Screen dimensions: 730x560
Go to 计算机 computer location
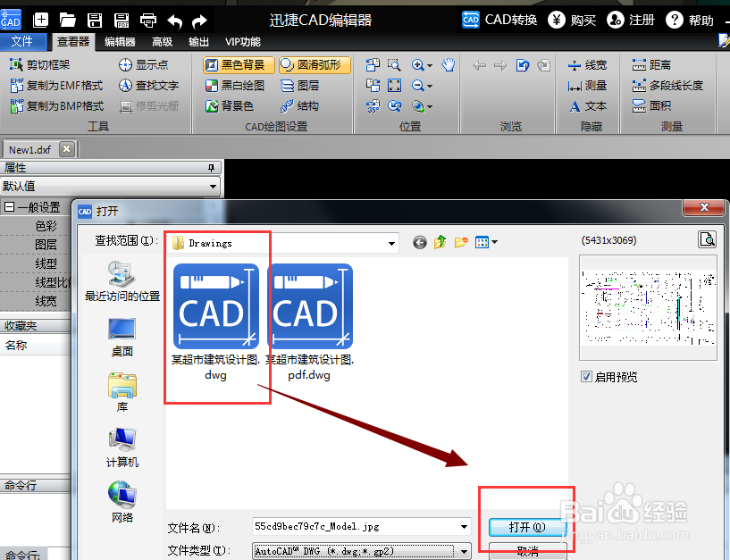coord(122,447)
